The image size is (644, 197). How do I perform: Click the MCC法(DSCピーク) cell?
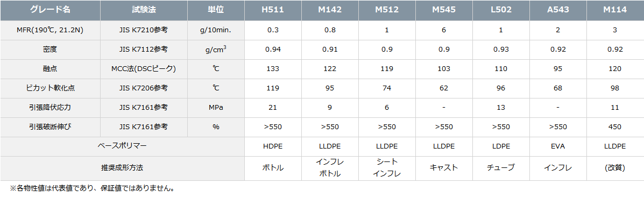pos(144,69)
